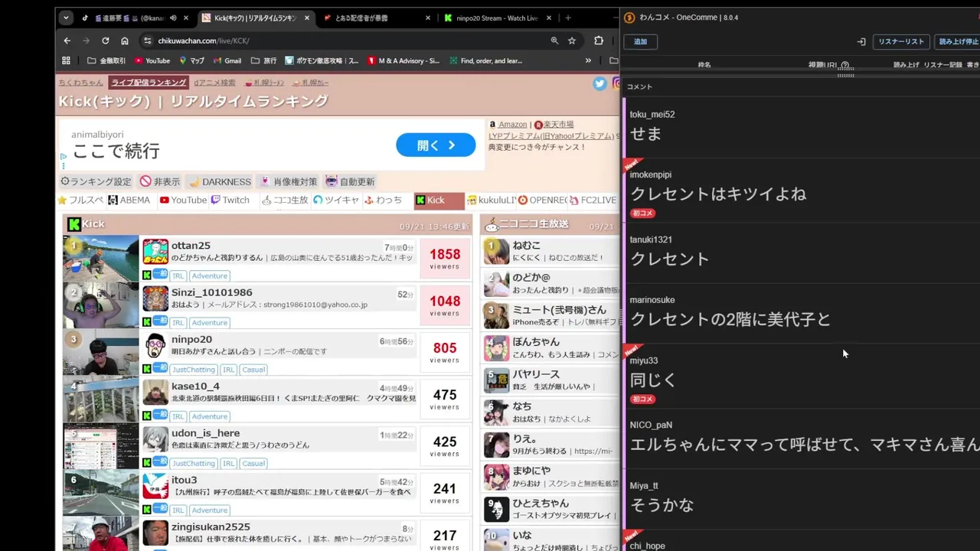Open YouTube bookmark
The image size is (980, 551).
152,60
